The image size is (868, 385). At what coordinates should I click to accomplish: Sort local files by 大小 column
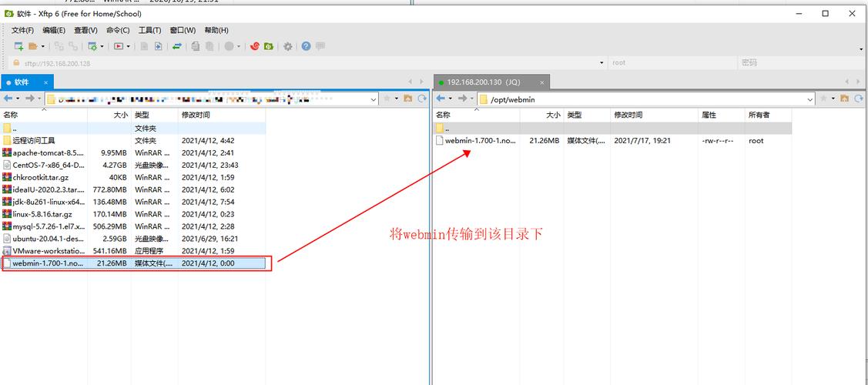tap(109, 115)
